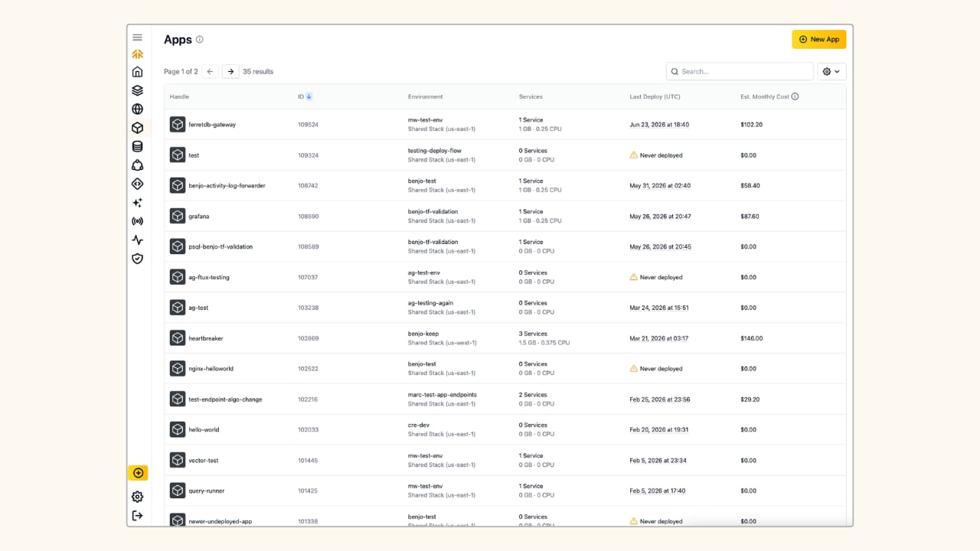
Task: Click the app icon for grafana row
Action: point(178,216)
